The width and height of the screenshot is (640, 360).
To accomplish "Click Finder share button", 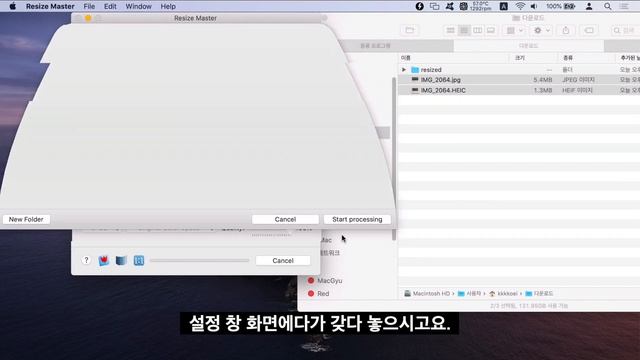I will pos(566,30).
